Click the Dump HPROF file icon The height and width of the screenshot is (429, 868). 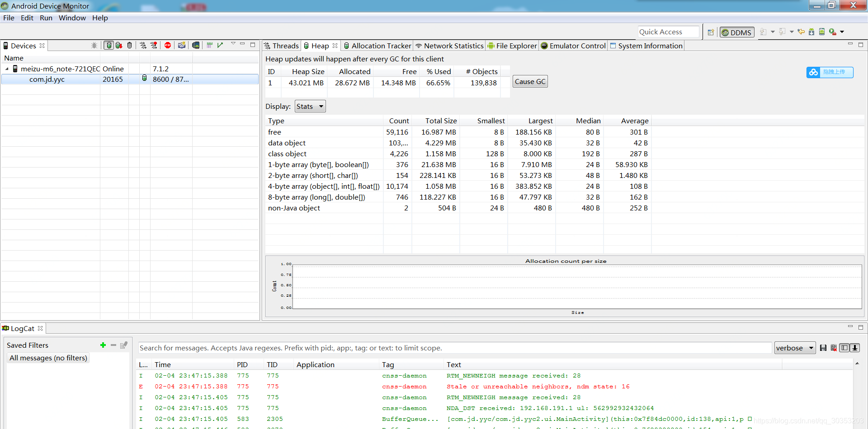pyautogui.click(x=119, y=45)
